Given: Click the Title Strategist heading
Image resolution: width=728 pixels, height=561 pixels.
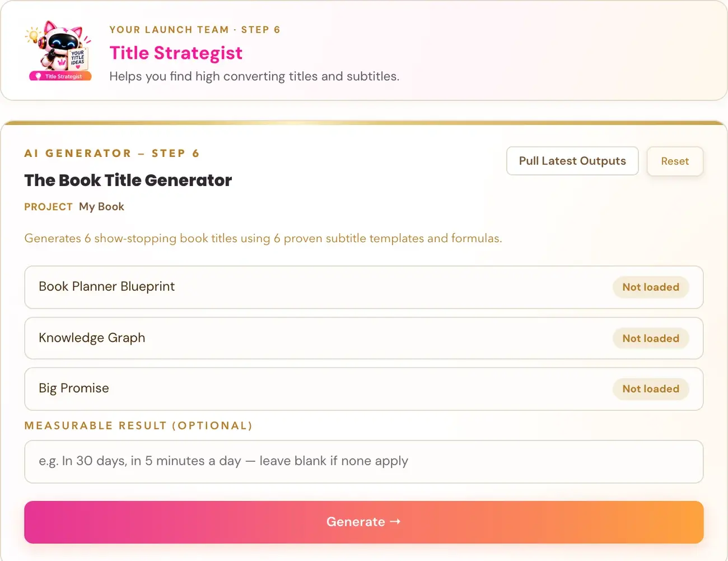Looking at the screenshot, I should [x=176, y=53].
